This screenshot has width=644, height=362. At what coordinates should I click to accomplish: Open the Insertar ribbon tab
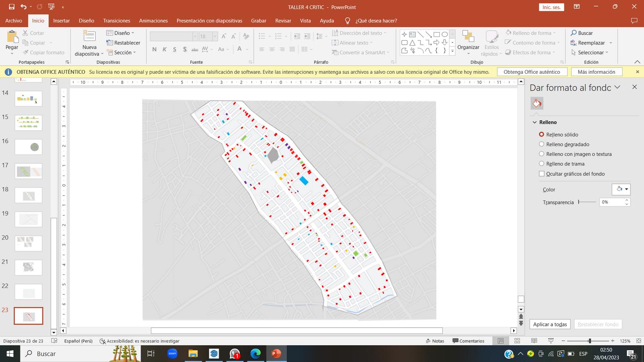[x=61, y=21]
